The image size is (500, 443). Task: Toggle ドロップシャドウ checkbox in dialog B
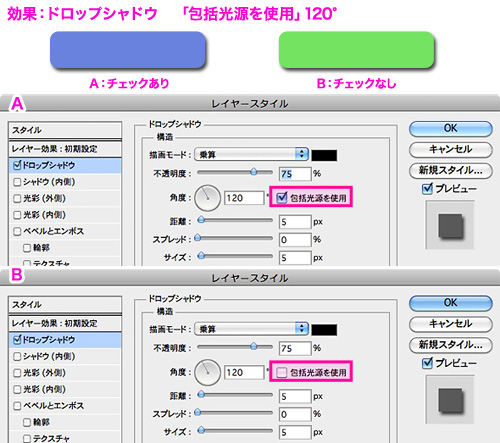click(17, 340)
